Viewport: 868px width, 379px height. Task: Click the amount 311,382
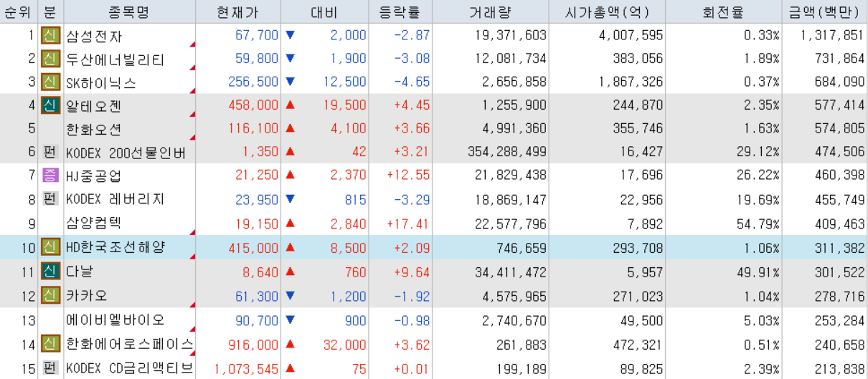[841, 247]
